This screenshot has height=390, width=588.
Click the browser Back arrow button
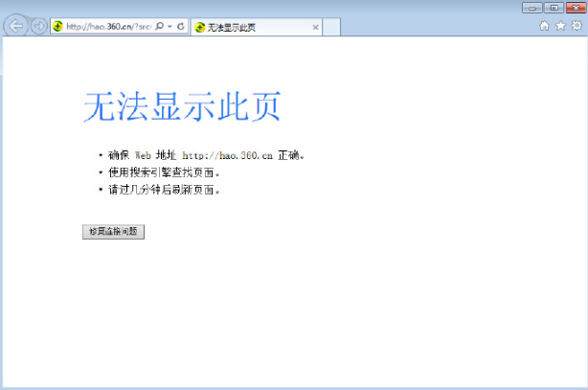[x=15, y=26]
